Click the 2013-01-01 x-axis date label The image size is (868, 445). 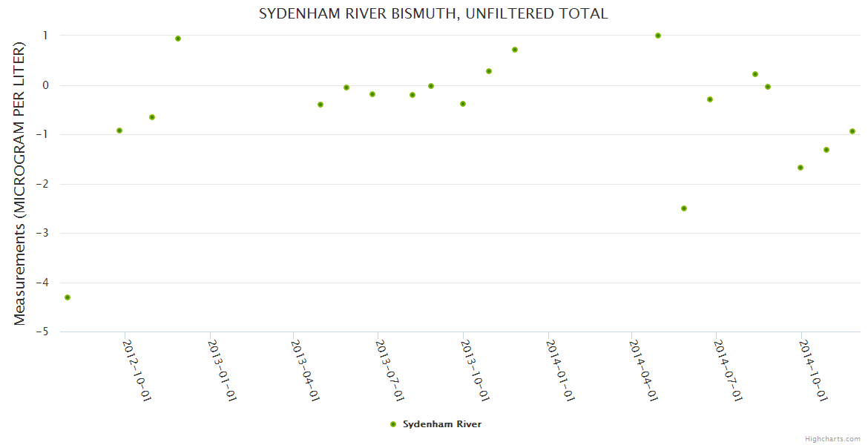tap(222, 370)
